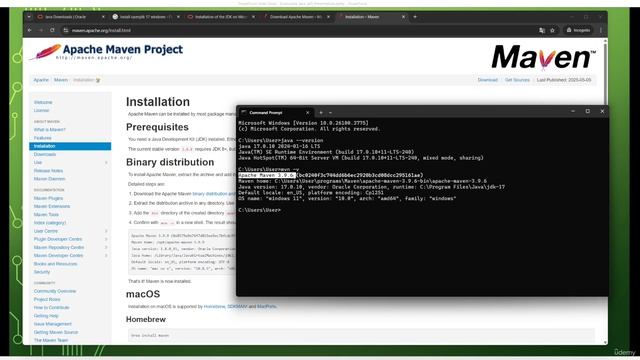Open Downloads in the sidebar
This screenshot has height=360, width=640.
(45, 154)
